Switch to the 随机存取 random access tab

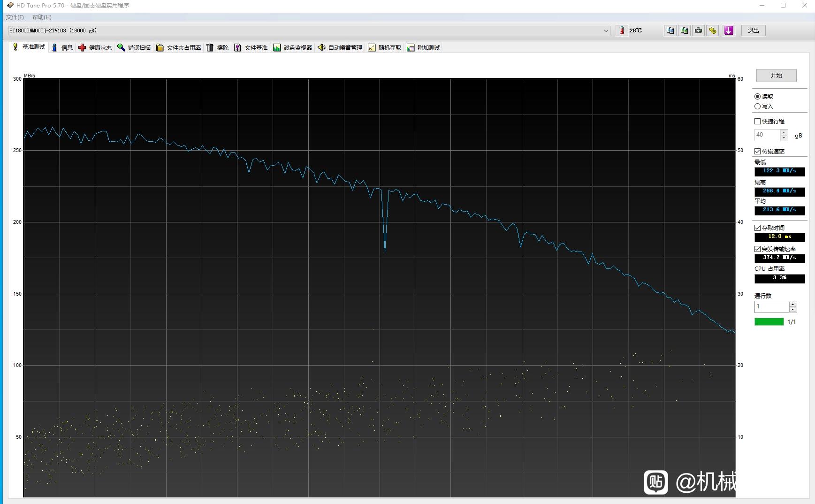point(384,47)
